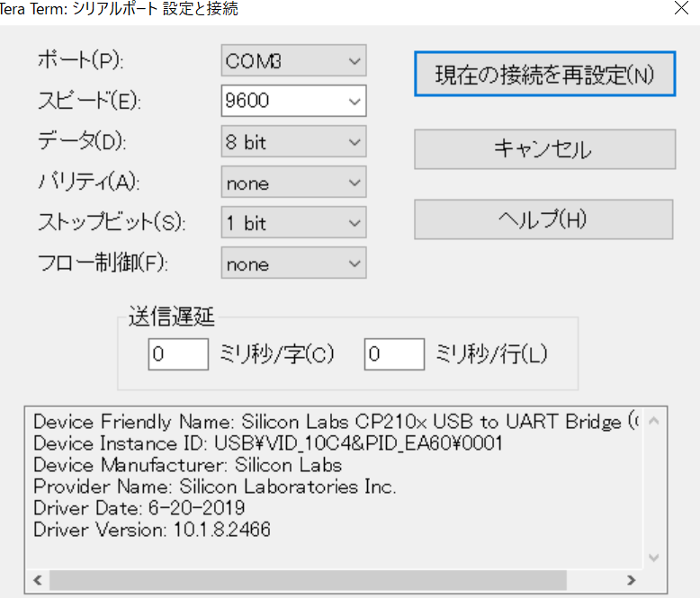Open help with the ヘルプ(H) button

tap(543, 219)
